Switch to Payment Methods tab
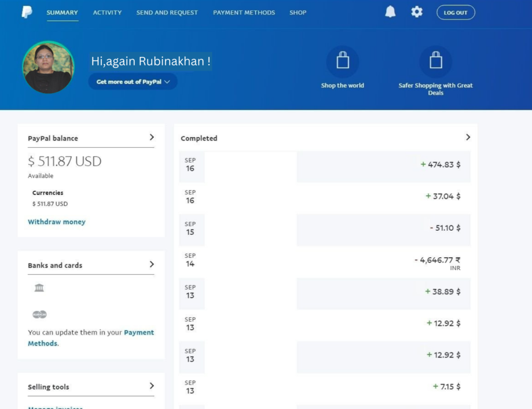The width and height of the screenshot is (532, 409). 244,12
